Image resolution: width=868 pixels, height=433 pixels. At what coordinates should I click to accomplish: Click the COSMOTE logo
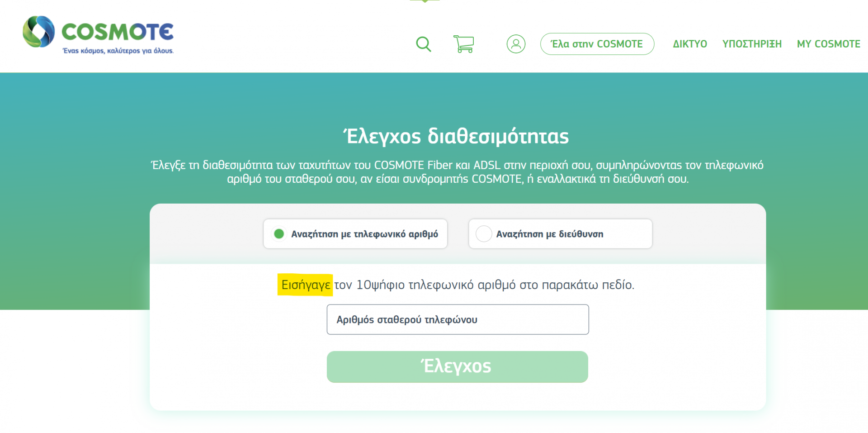tap(98, 34)
